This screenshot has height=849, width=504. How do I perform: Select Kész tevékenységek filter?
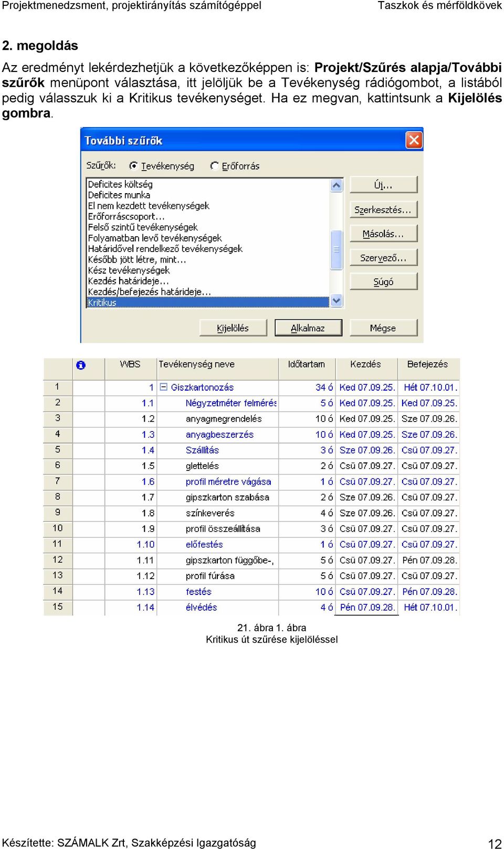point(129,270)
